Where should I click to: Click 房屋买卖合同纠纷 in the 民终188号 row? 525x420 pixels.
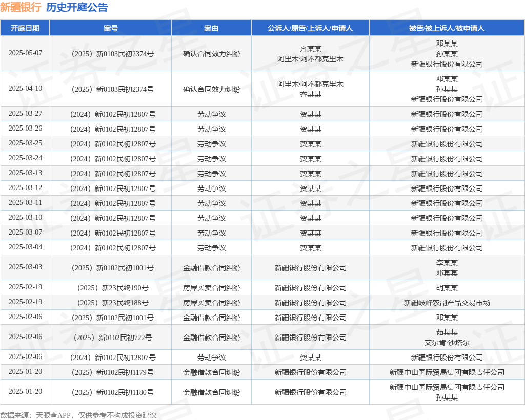click(x=212, y=303)
